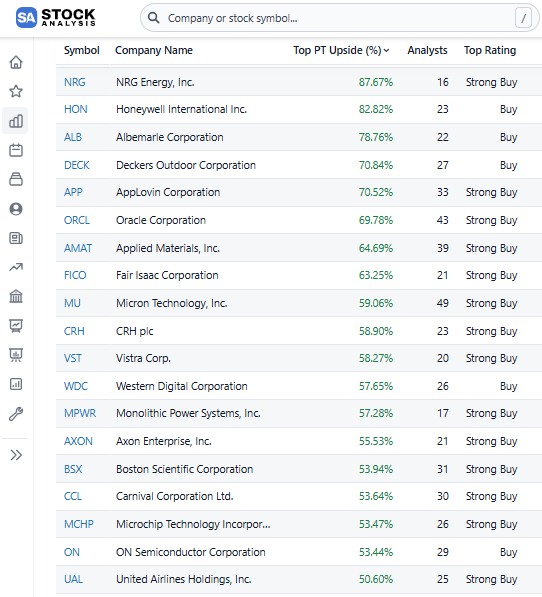542x597 pixels.
Task: Open the FICO stock link
Action: point(75,275)
